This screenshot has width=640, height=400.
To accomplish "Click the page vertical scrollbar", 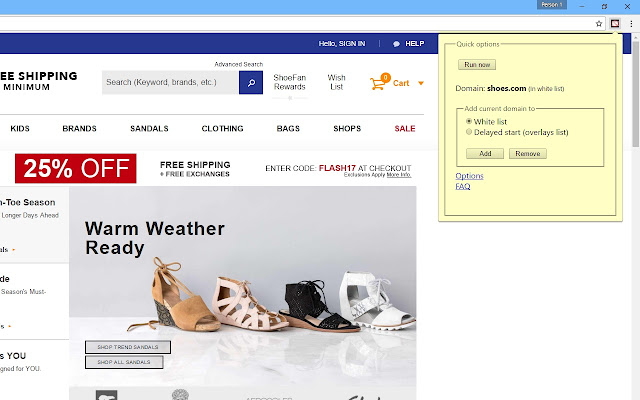I will (x=636, y=216).
